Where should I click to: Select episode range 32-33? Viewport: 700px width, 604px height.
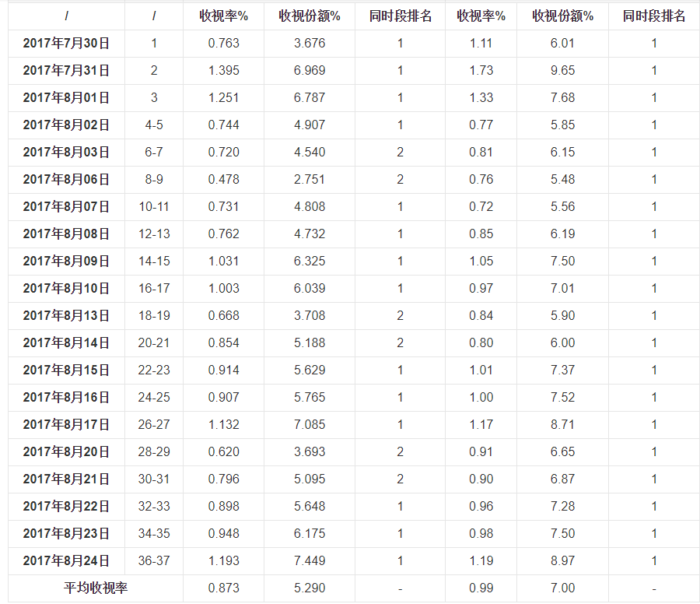tap(154, 507)
